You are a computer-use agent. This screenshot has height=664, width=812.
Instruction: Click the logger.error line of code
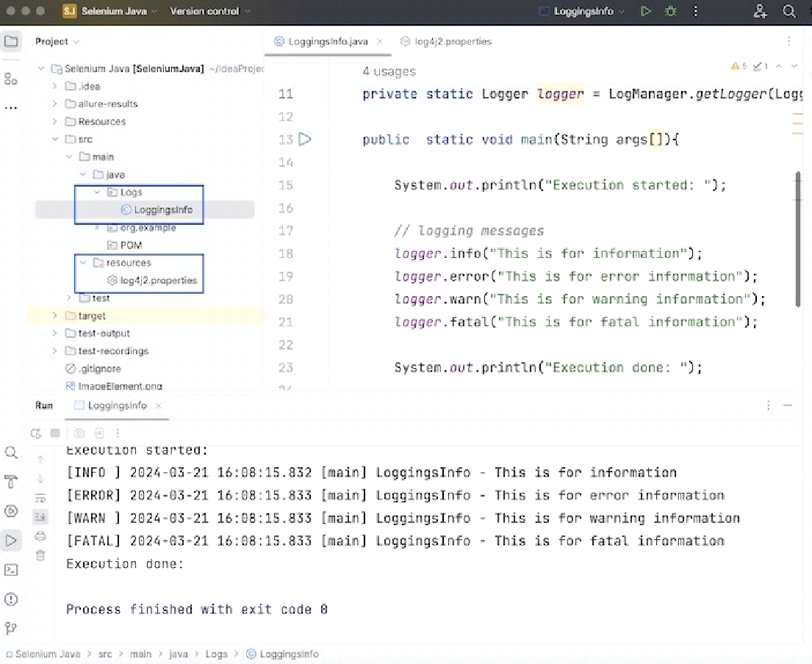pos(576,276)
